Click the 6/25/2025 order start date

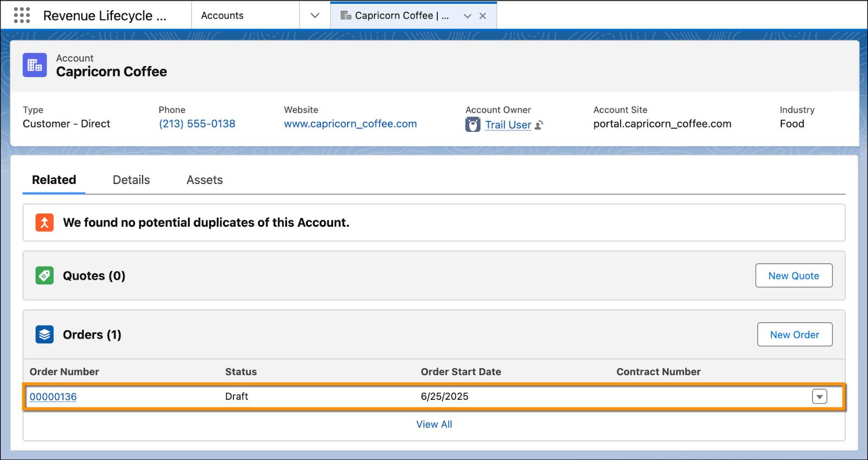point(444,397)
